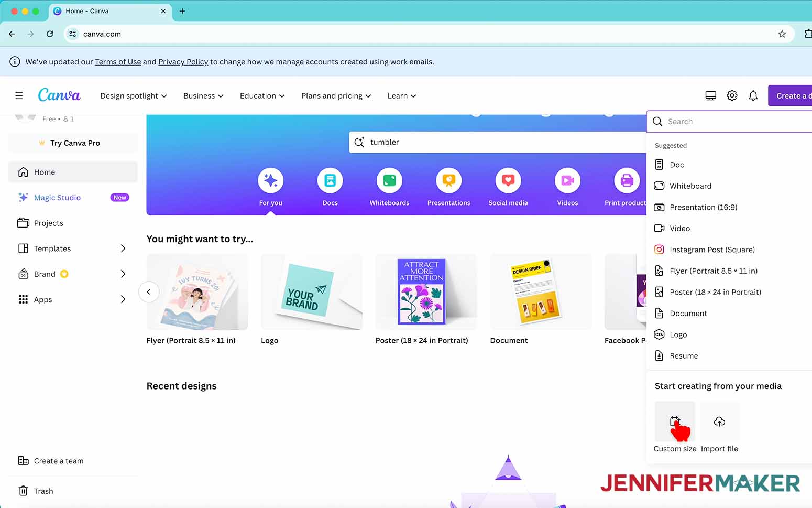Viewport: 812px width, 508px height.
Task: Open the Terms of Use link
Action: [x=118, y=62]
